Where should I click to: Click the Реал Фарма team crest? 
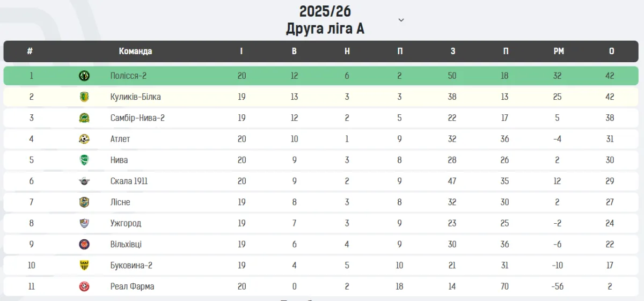[x=84, y=287]
